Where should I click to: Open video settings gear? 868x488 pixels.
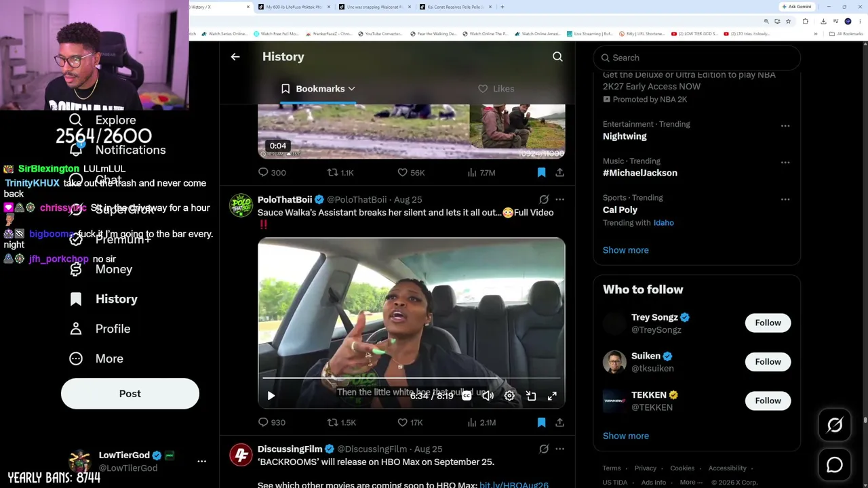[509, 396]
